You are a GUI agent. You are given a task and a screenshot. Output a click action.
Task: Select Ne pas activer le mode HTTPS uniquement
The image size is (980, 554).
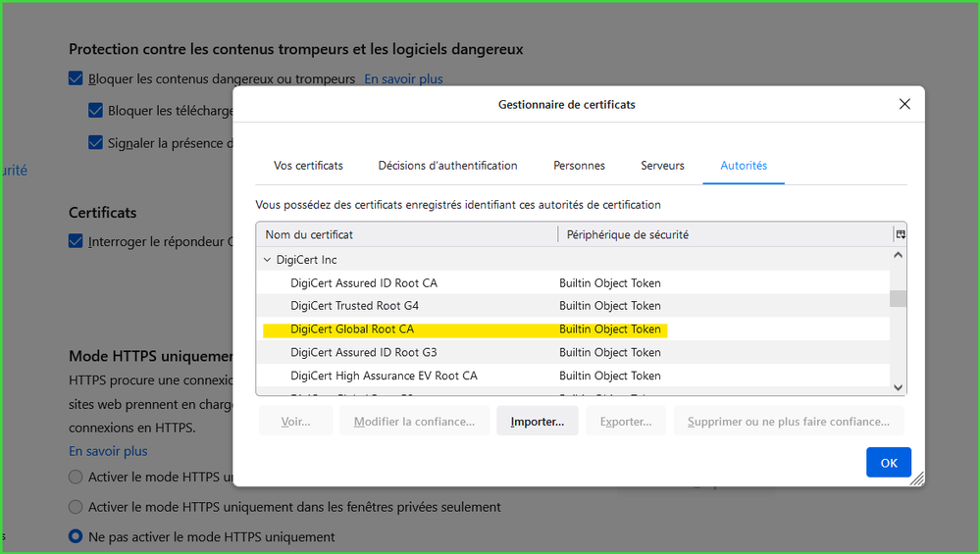click(76, 536)
